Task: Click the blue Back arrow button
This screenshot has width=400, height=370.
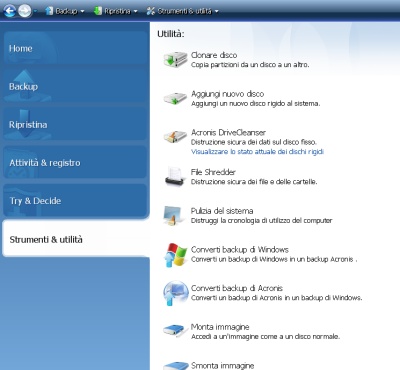Action: [x=10, y=11]
